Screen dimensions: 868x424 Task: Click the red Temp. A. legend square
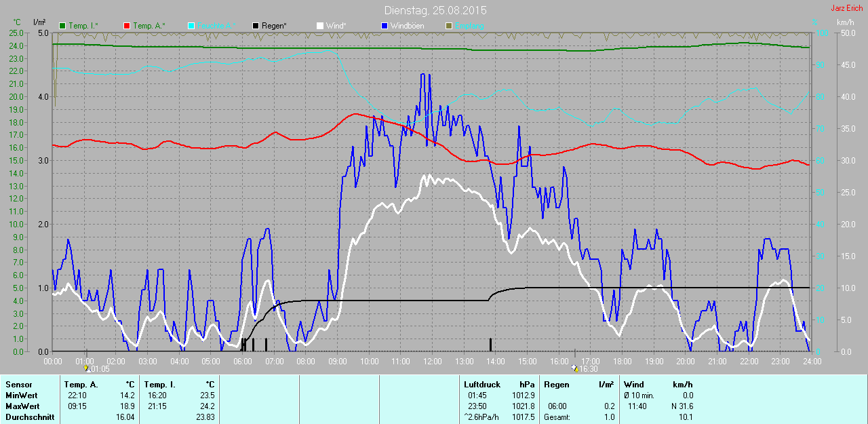point(127,26)
